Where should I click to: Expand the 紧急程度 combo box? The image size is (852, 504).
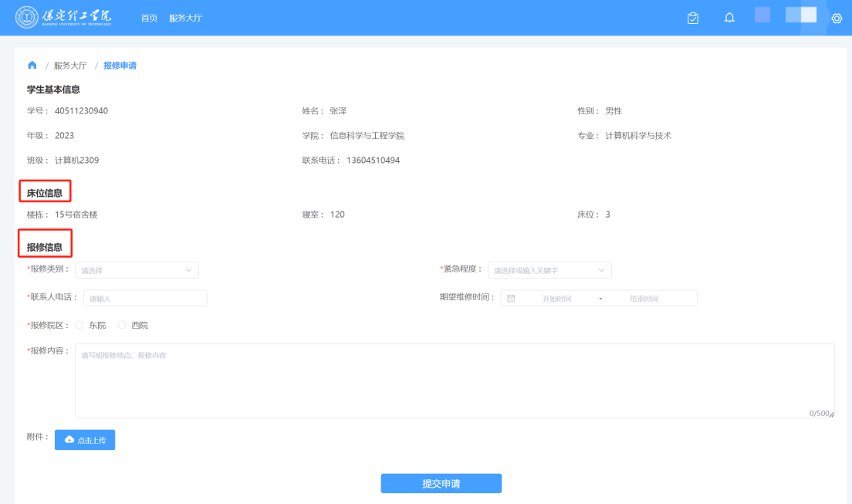[x=549, y=270]
